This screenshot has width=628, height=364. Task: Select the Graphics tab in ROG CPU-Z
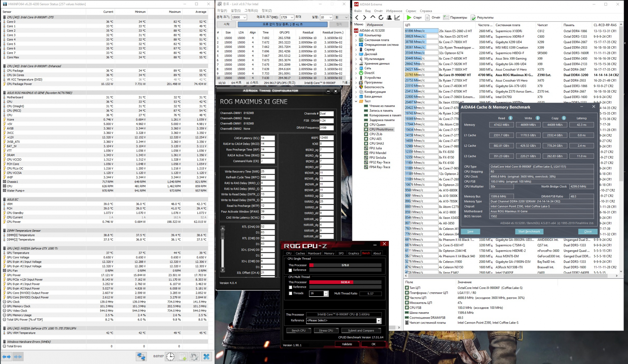(x=354, y=253)
